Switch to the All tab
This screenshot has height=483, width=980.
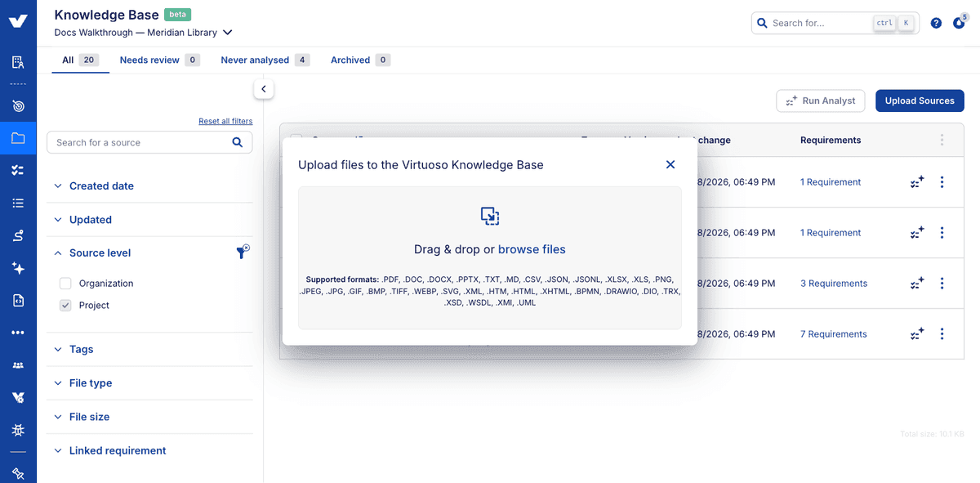point(80,60)
